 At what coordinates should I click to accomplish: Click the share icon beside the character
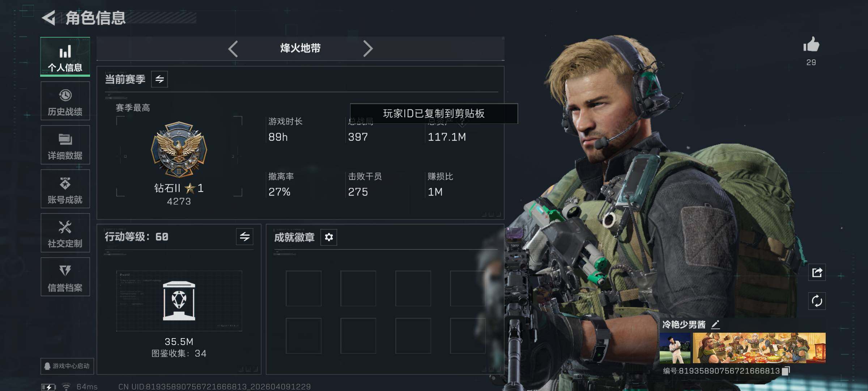[x=817, y=272]
